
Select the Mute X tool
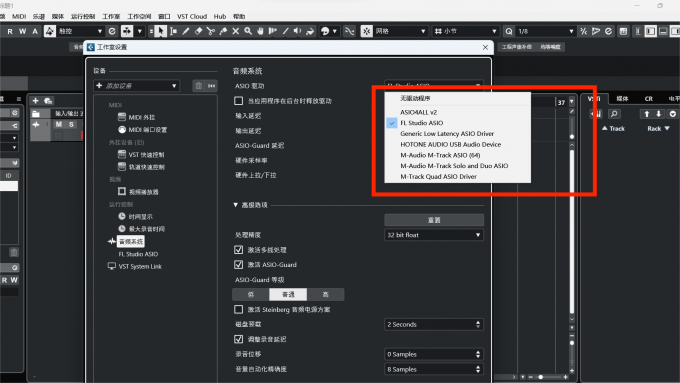coord(235,31)
